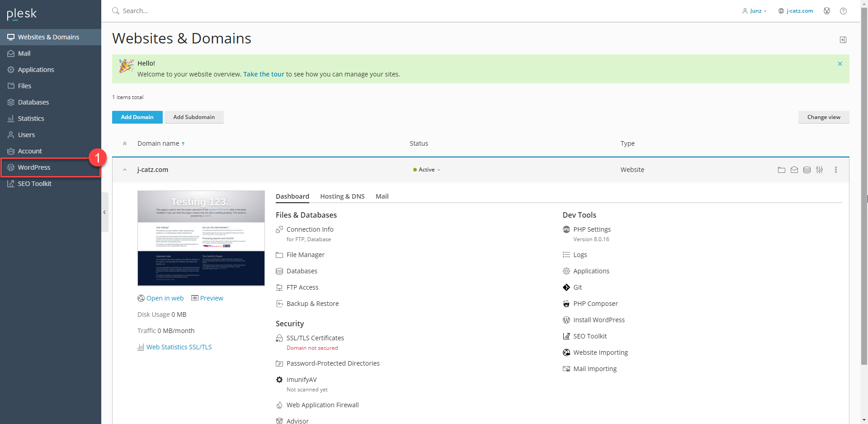Collapse the j-catz.com domain row
Image resolution: width=868 pixels, height=424 pixels.
click(x=125, y=170)
